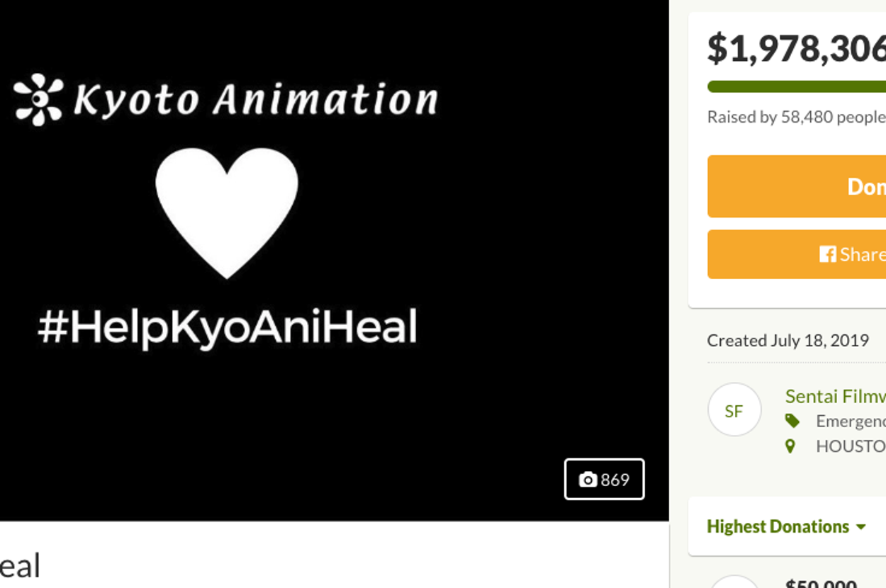886x588 pixels.
Task: Select the Highest Donations sort label
Action: [778, 526]
